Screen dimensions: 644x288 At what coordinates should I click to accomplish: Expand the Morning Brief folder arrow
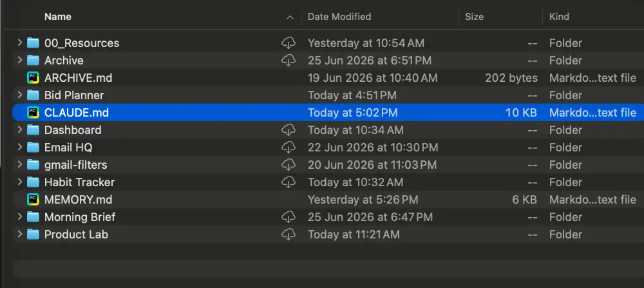(19, 217)
